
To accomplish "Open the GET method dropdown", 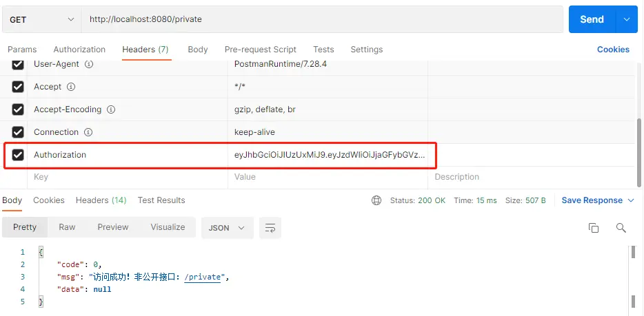I will [x=41, y=19].
